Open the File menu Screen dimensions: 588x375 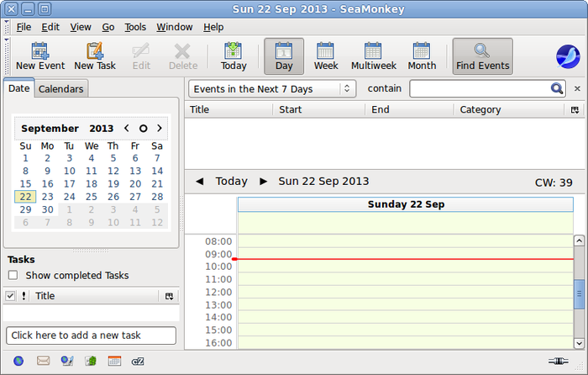click(24, 27)
